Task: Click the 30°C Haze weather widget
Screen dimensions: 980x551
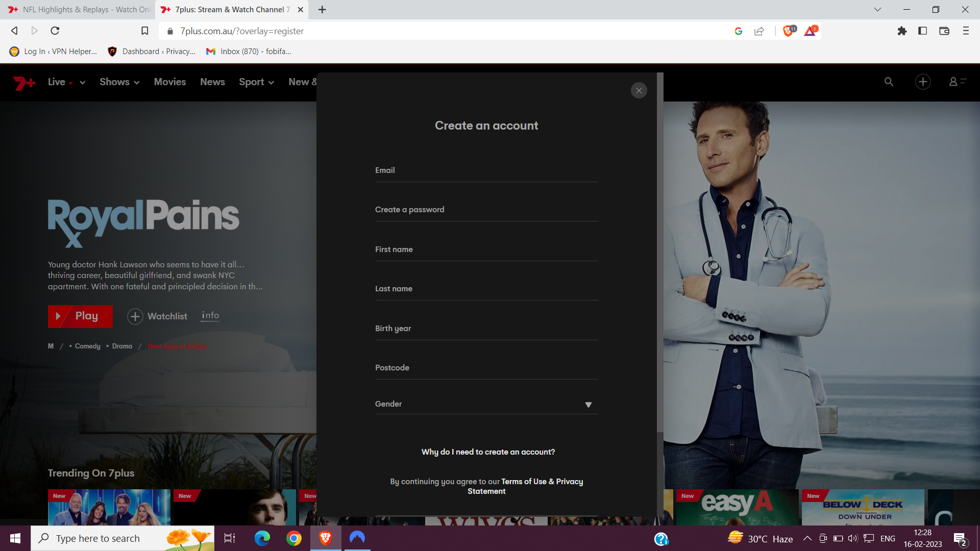Action: coord(761,539)
